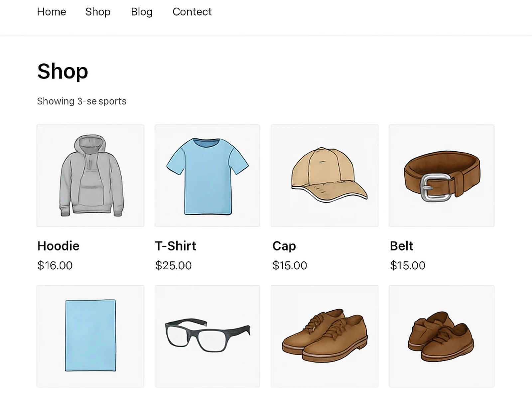532x399 pixels.
Task: Open the Home navigation link
Action: (52, 12)
